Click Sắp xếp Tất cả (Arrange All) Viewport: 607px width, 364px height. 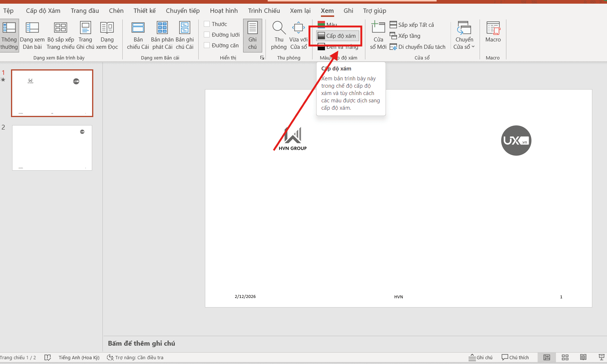click(x=412, y=25)
